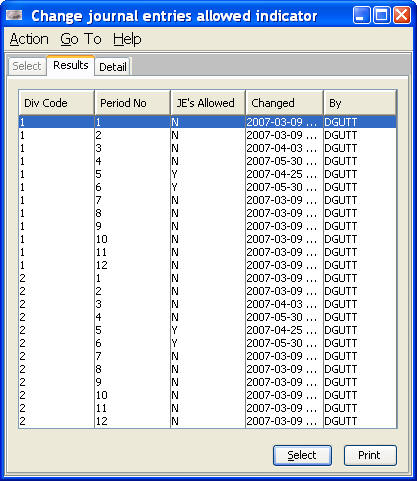Sort by Period No column header
Screen dimensions: 417x481
132,103
